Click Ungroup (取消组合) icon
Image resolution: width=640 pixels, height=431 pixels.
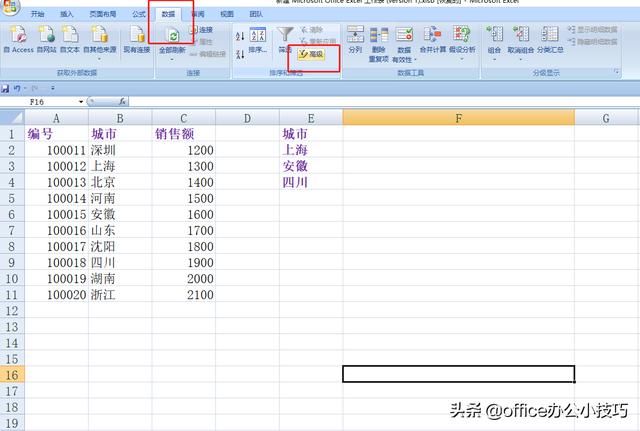(x=520, y=34)
